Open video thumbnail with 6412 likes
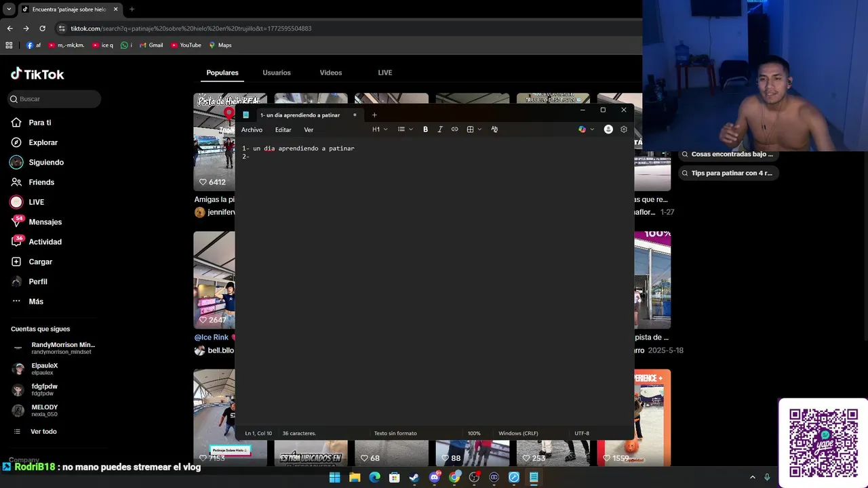 pos(214,141)
